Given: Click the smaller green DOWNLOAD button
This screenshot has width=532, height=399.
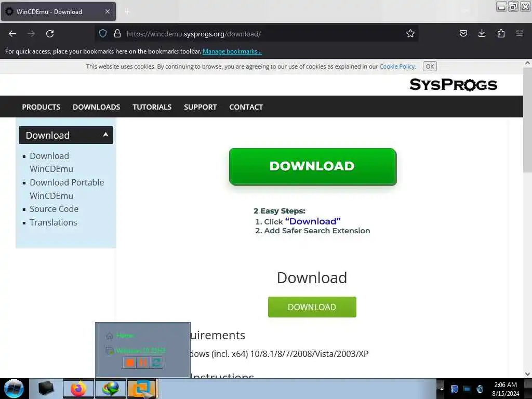Looking at the screenshot, I should 312,307.
